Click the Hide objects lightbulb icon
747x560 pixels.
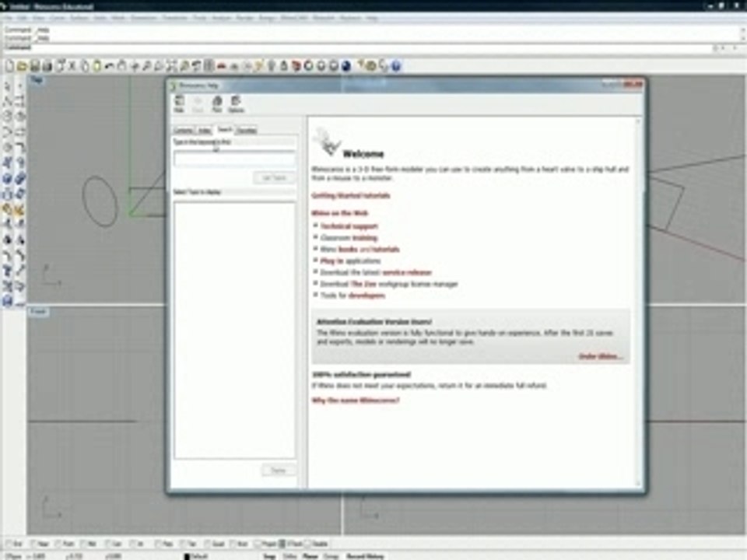coord(271,65)
